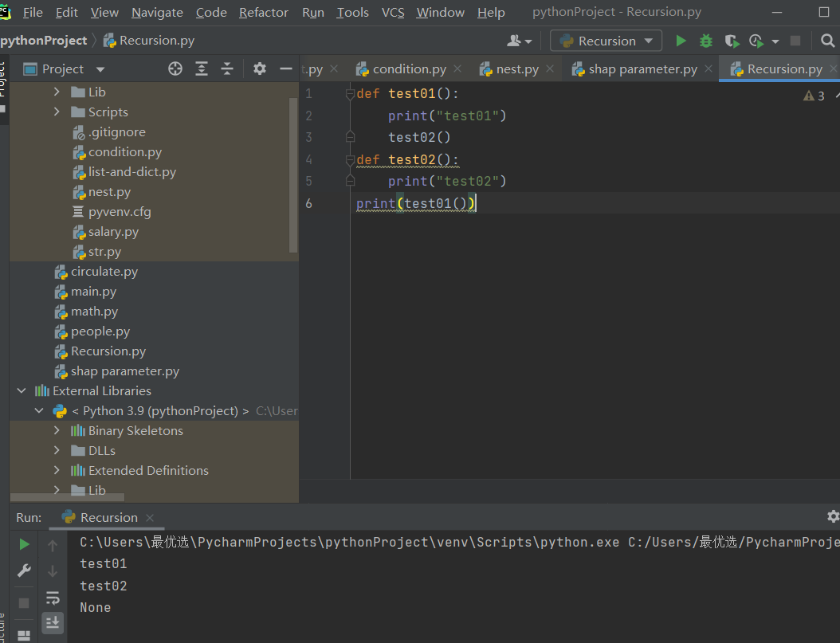Open the Edit menu

pos(66,12)
